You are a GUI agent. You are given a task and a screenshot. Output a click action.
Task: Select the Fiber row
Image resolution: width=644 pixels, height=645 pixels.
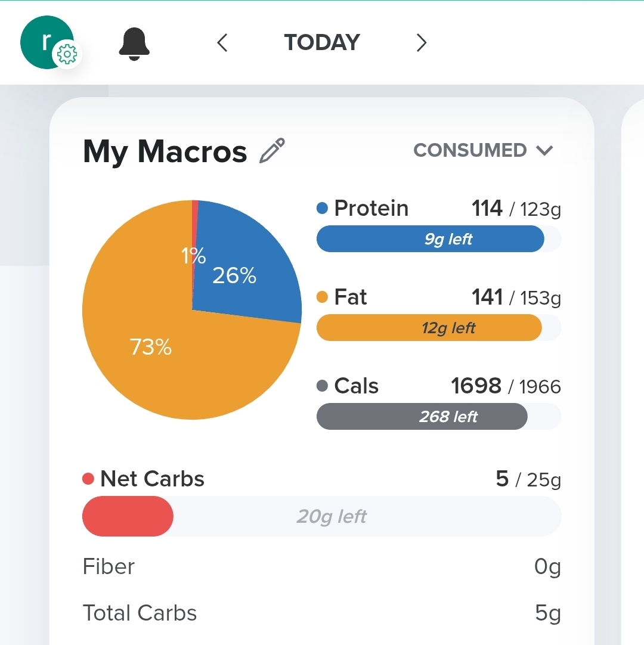tap(321, 566)
